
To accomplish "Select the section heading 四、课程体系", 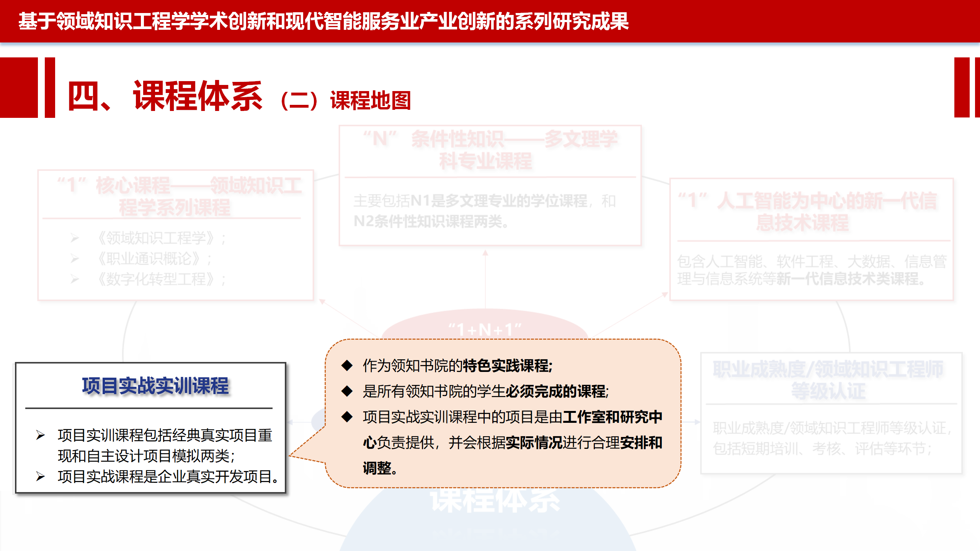I will click(x=165, y=96).
